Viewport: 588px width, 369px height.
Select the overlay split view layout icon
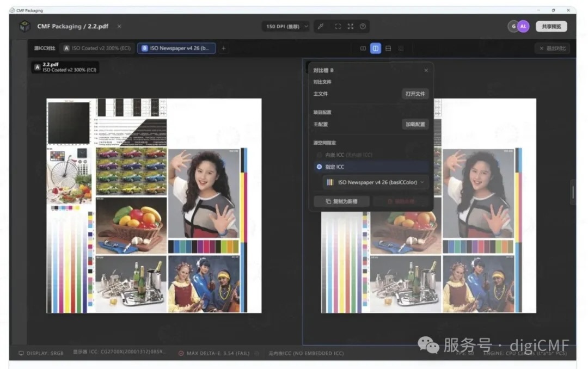pyautogui.click(x=363, y=48)
